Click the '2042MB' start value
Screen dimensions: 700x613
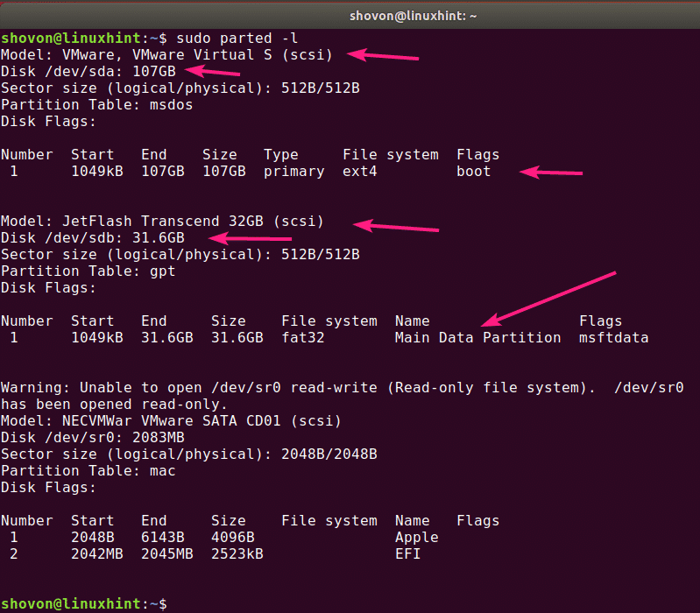97,554
